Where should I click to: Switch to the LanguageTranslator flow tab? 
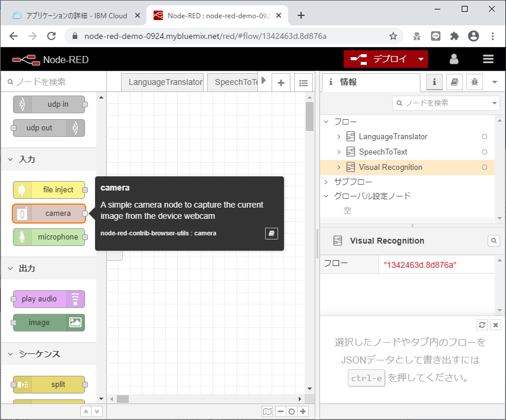tap(162, 83)
